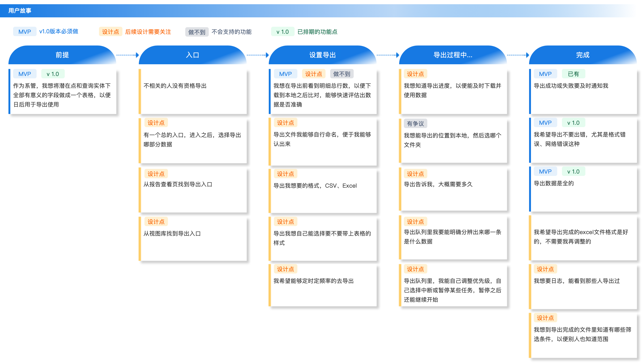Click the 用户故事 title bar
The width and height of the screenshot is (644, 364).
coord(19,11)
